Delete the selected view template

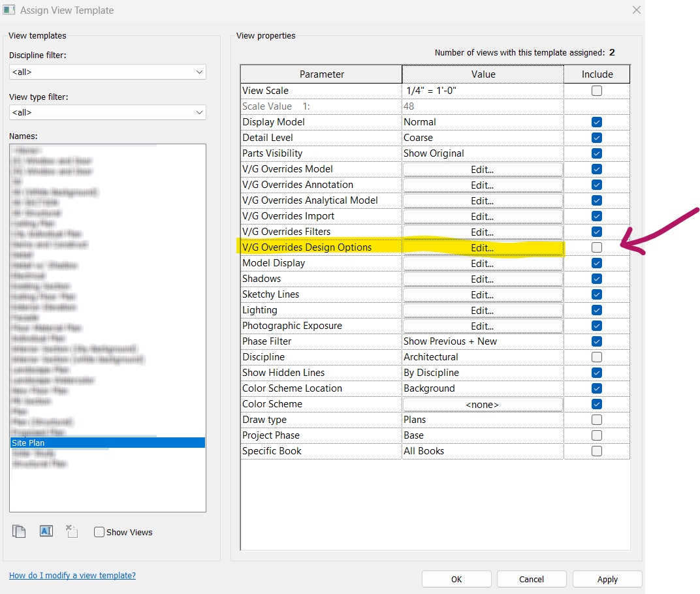point(72,531)
